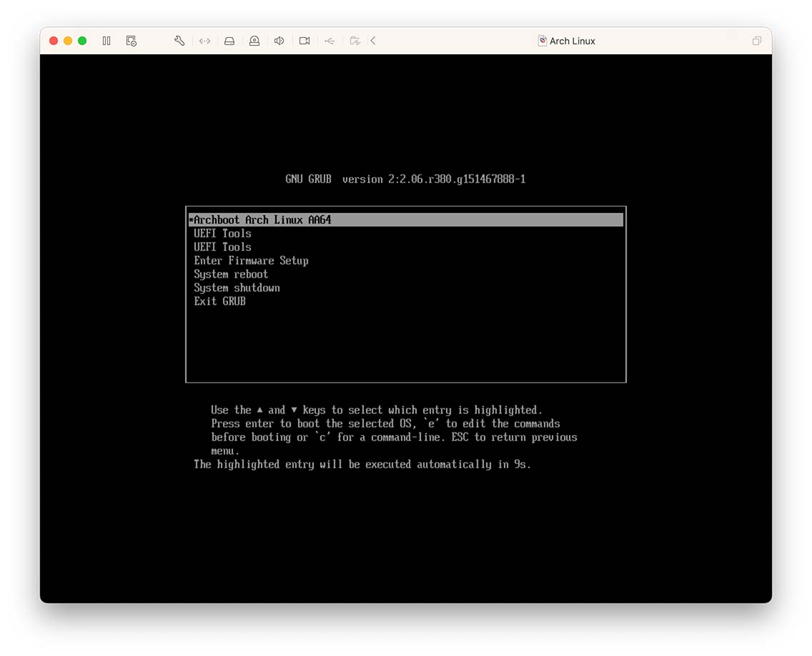This screenshot has height=656, width=812.
Task: Click the 'Use the ▲ and ▼ keys' instruction line
Action: [377, 410]
